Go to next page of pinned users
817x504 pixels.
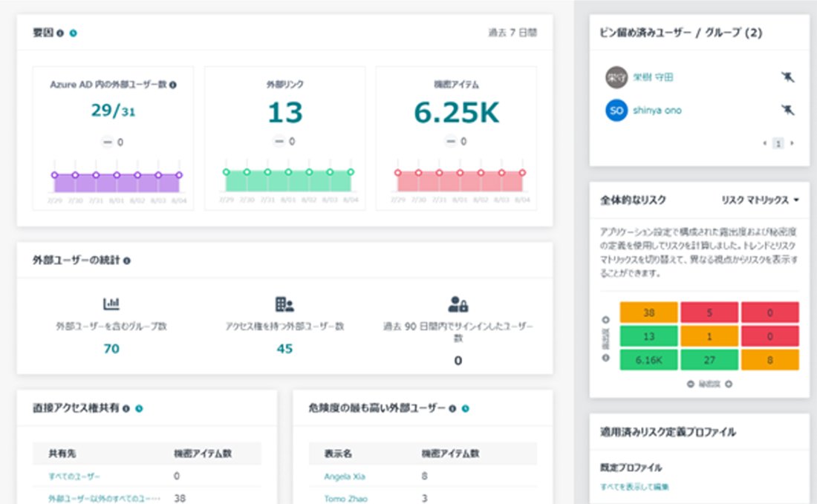(792, 143)
